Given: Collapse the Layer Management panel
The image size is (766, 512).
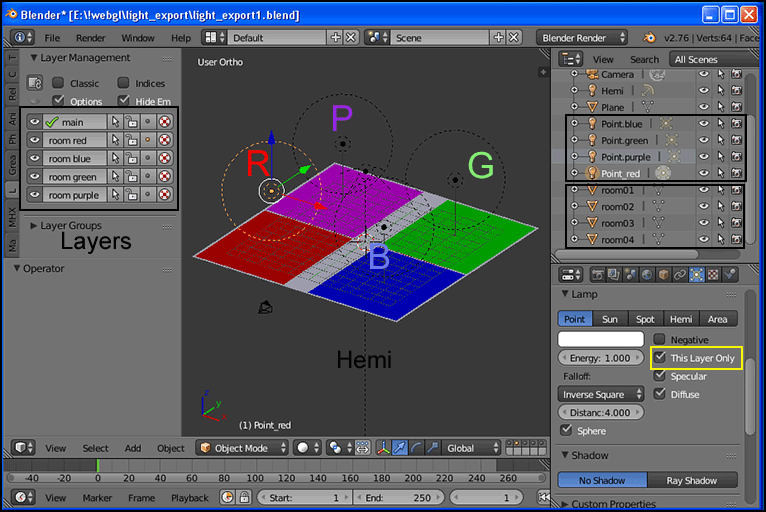Looking at the screenshot, I should coord(34,58).
